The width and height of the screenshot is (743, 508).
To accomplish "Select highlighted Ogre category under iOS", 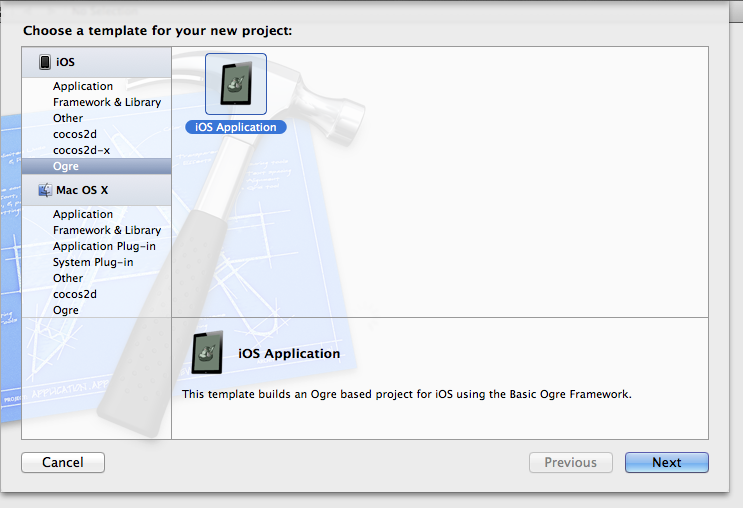I will click(x=96, y=166).
